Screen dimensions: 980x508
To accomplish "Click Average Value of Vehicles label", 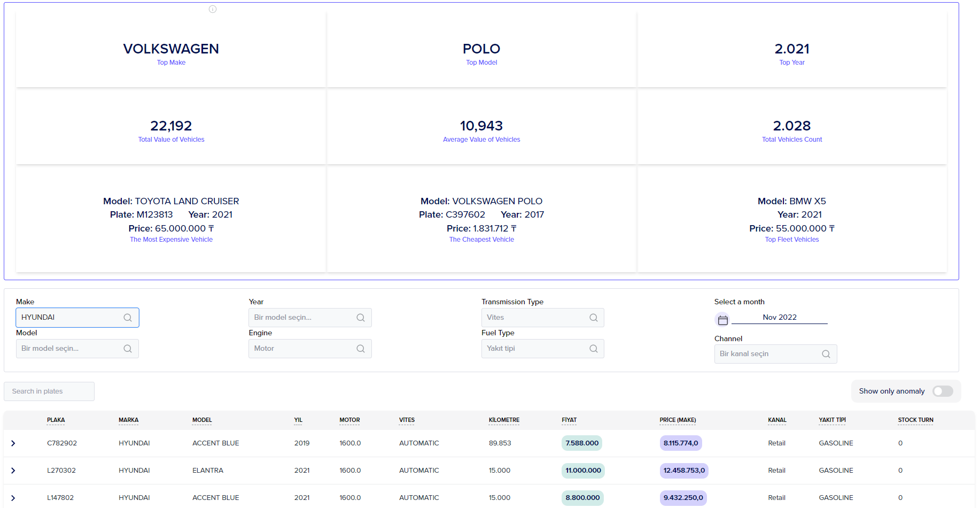I will click(481, 140).
